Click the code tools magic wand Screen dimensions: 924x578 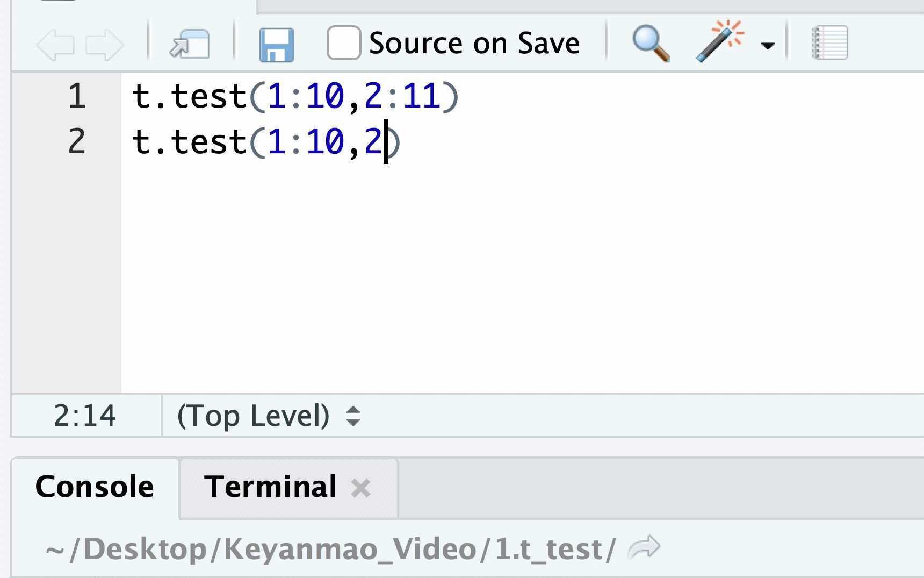coord(720,41)
